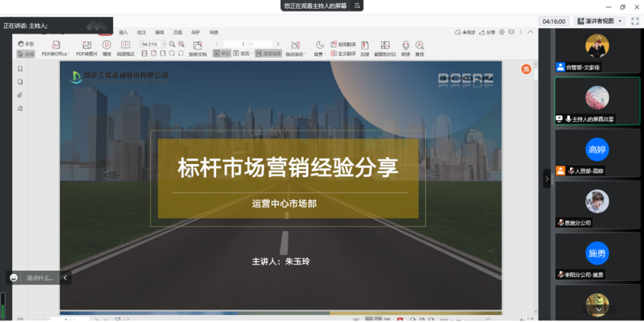Click the 分享 share button
The image size is (644, 322).
[x=488, y=32]
